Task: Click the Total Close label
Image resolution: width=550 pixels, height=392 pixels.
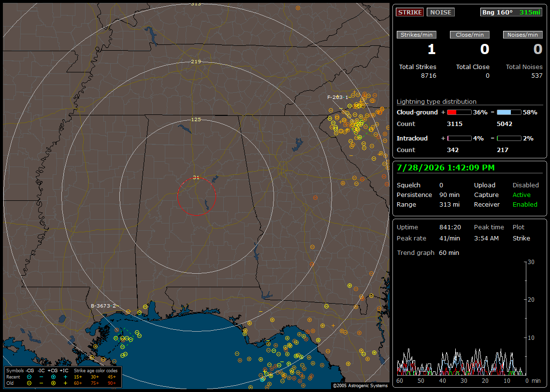Action: [473, 67]
